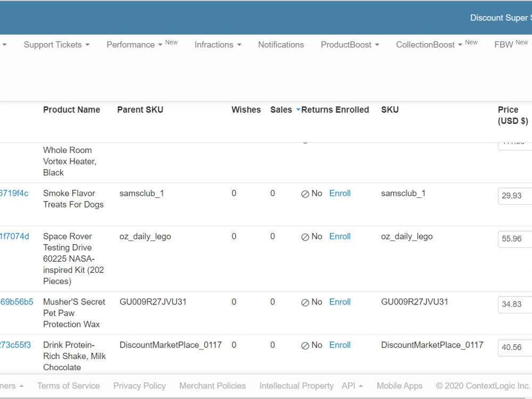
Task: Go to Notifications
Action: tap(281, 45)
